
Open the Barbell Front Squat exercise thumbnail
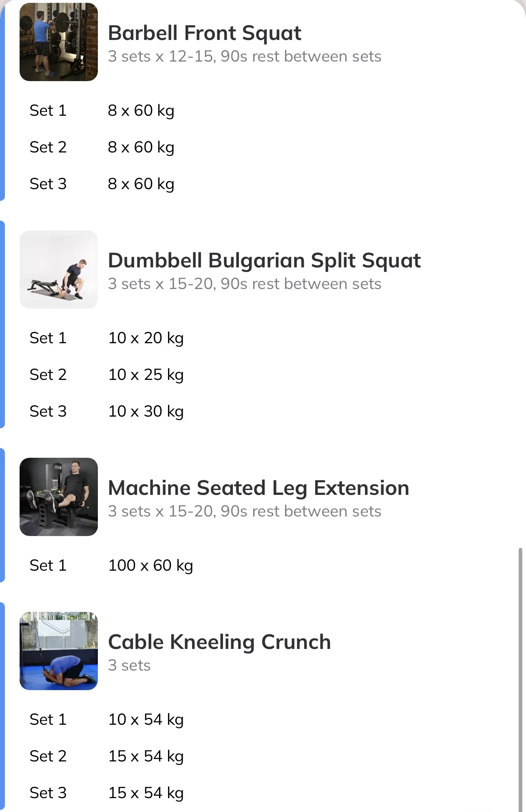(x=59, y=42)
